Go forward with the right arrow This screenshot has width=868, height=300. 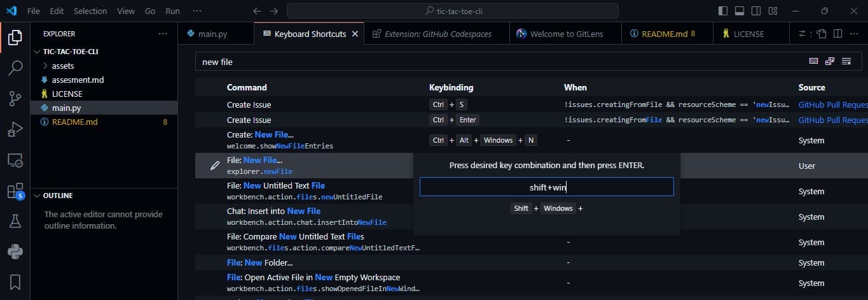(273, 11)
